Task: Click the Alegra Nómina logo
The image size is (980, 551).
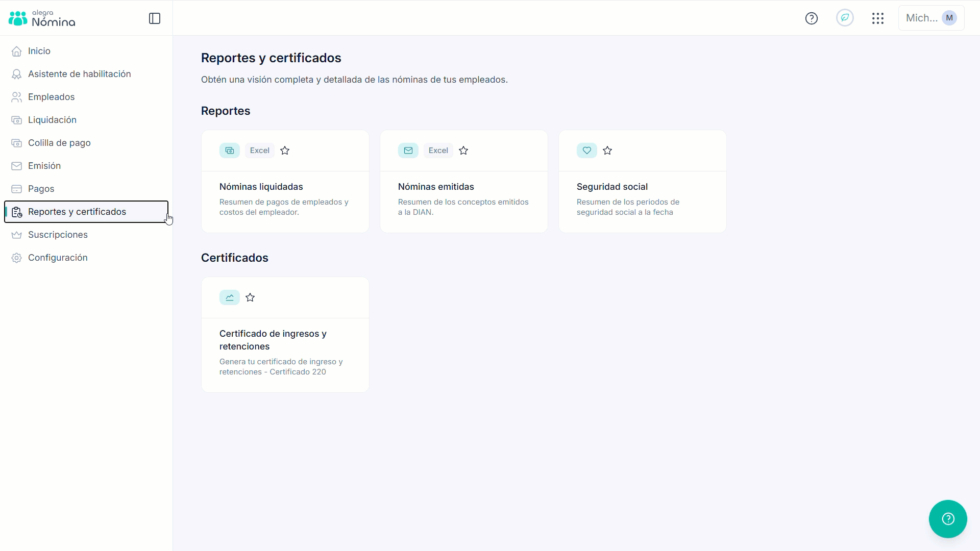Action: (x=42, y=18)
